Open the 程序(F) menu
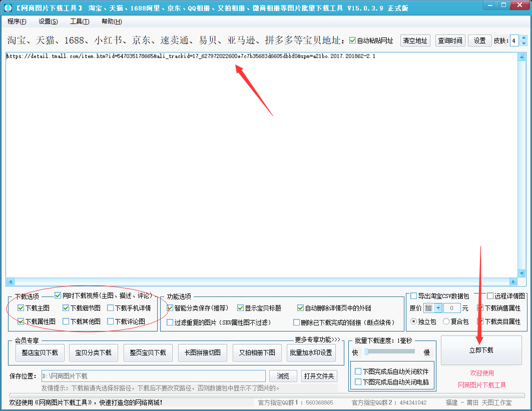Screen dimensions: 532x411 click(17, 21)
